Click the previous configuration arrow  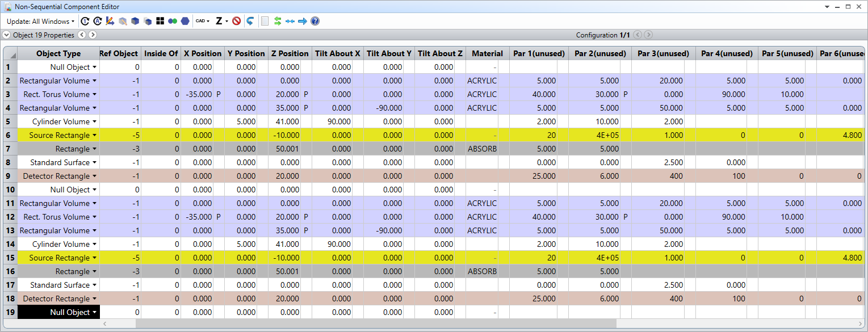tap(638, 35)
